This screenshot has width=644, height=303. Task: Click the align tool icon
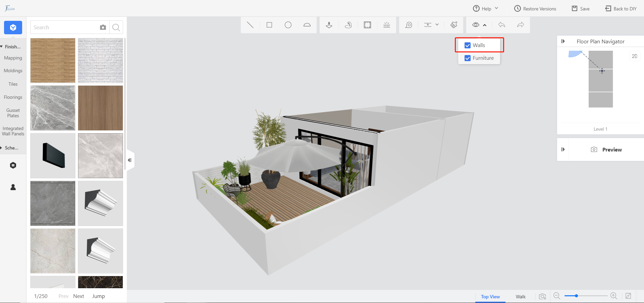point(428,25)
